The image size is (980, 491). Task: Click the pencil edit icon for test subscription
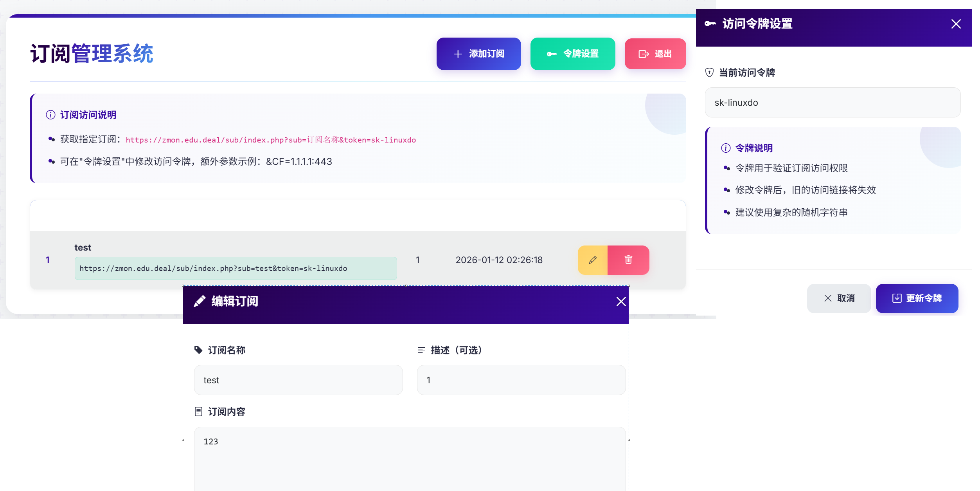tap(592, 260)
